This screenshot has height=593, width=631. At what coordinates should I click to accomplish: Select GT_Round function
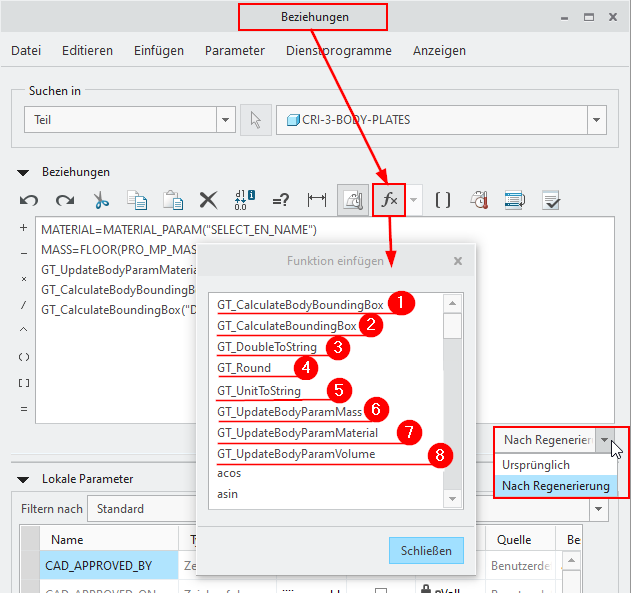click(244, 368)
